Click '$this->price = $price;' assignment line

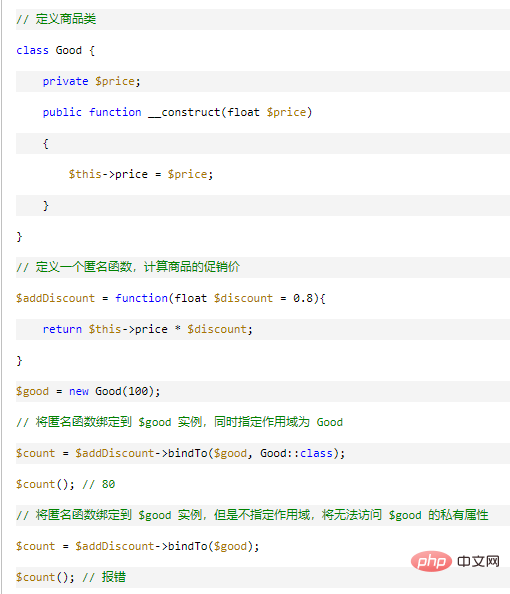point(141,174)
